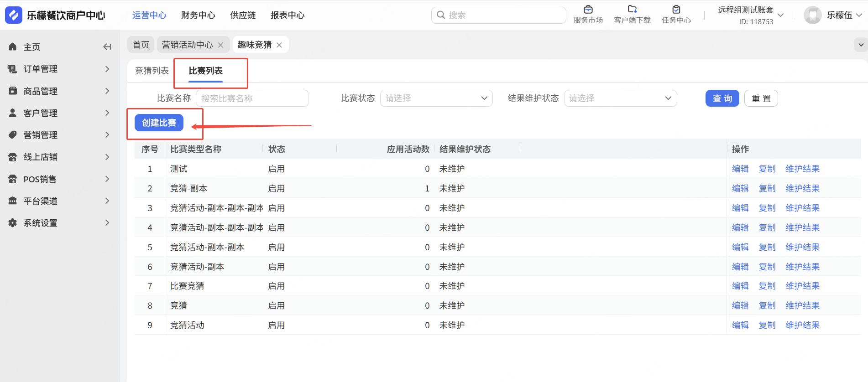This screenshot has height=382, width=868.
Task: Expand the POS销售 menu chevron
Action: [x=107, y=179]
